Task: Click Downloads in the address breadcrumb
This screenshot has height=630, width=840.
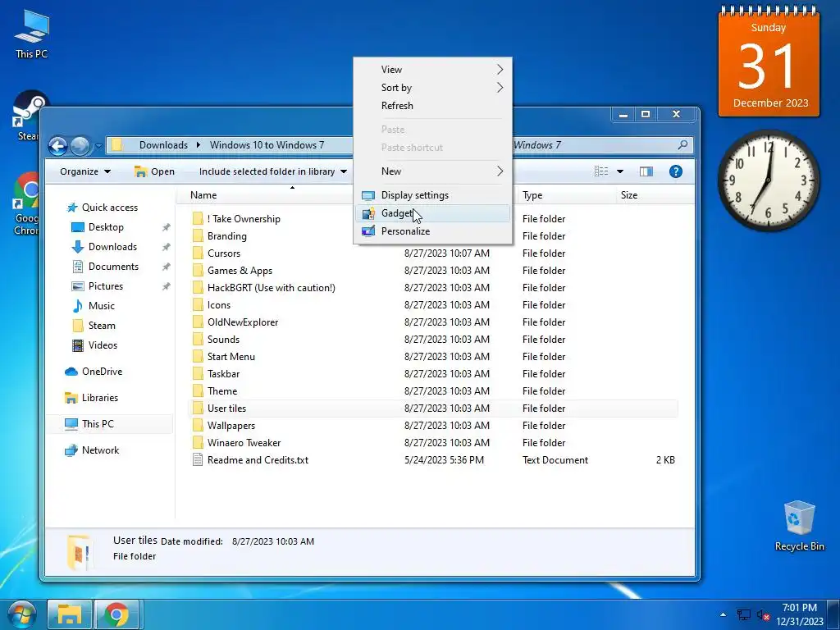Action: tap(163, 144)
